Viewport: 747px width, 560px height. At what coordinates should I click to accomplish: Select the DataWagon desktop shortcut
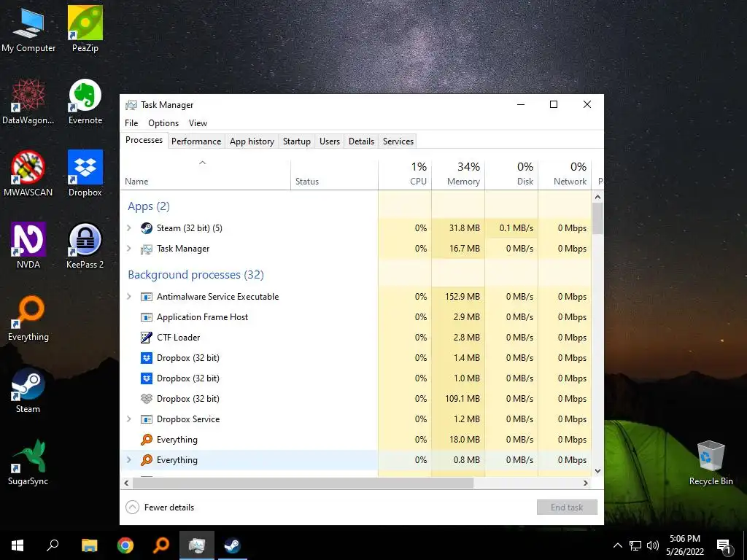[28, 102]
